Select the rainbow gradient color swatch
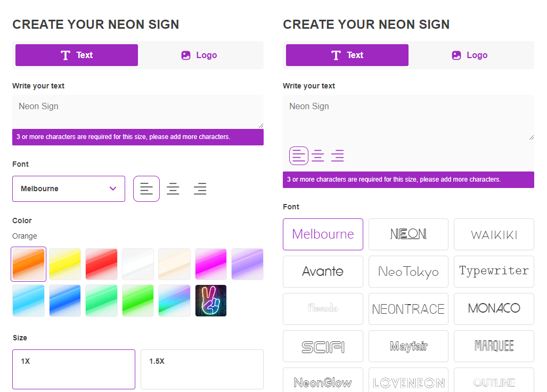547x392 pixels. (174, 301)
